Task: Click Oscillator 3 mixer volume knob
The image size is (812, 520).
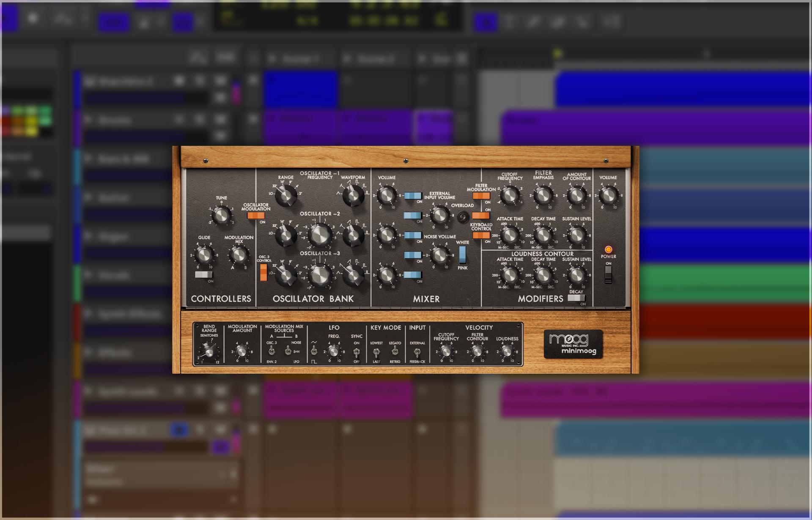Action: click(386, 275)
